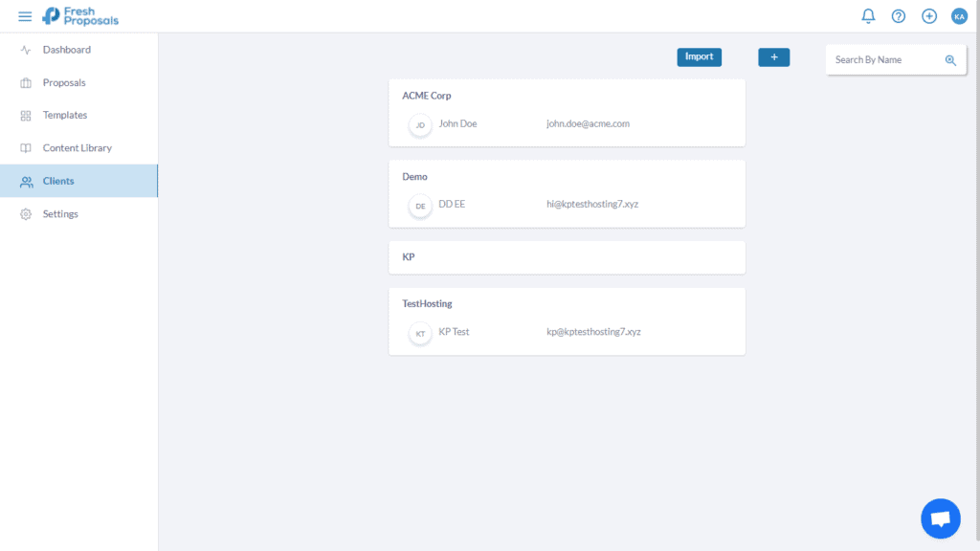This screenshot has width=980, height=551.
Task: Open the notifications bell
Action: 868,15
